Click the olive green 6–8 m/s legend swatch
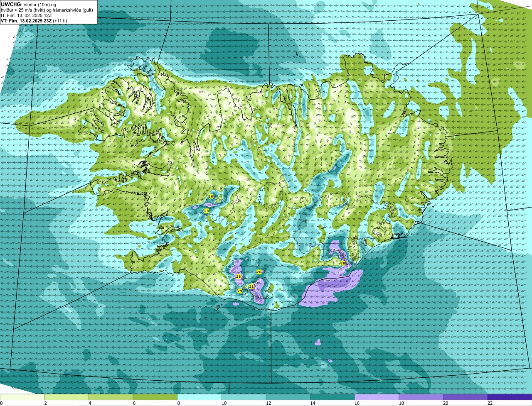 (x=155, y=397)
